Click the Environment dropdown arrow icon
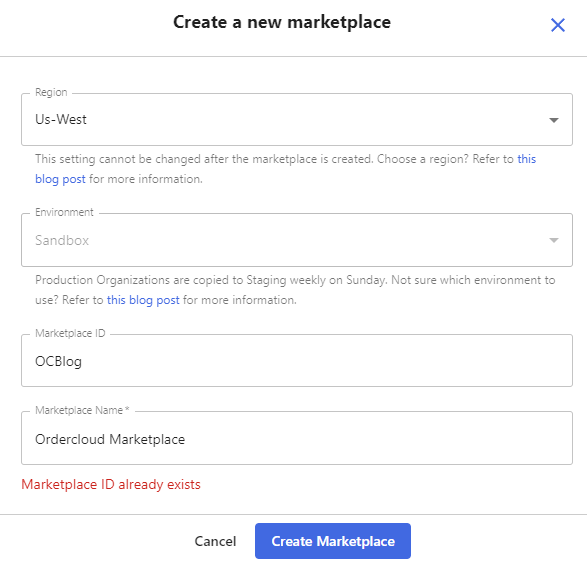The height and width of the screenshot is (561, 587). click(x=554, y=240)
